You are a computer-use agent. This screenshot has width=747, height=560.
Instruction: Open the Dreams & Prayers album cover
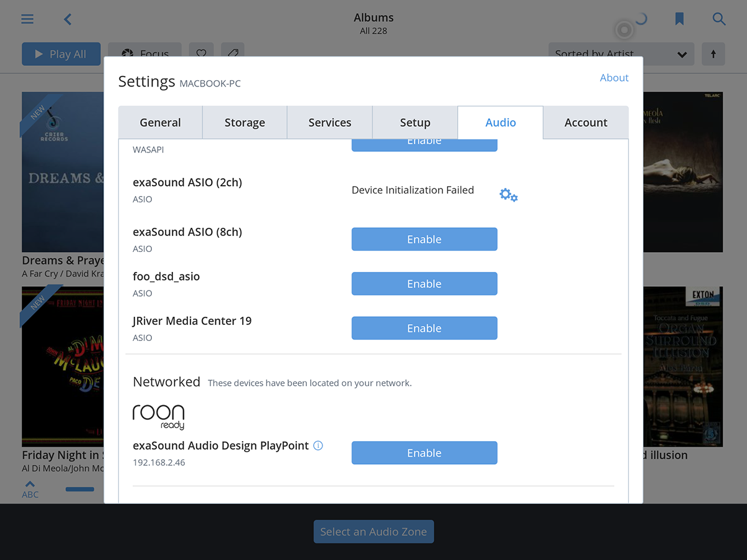pyautogui.click(x=63, y=172)
